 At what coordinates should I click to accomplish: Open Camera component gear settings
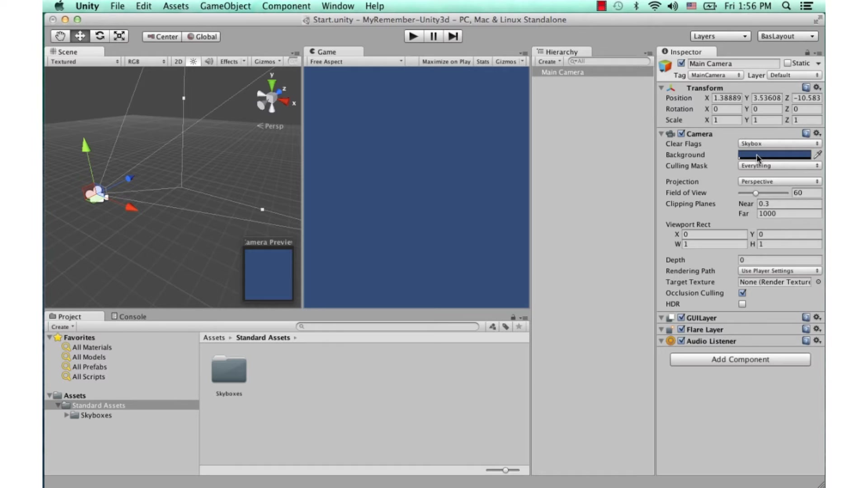pos(817,133)
